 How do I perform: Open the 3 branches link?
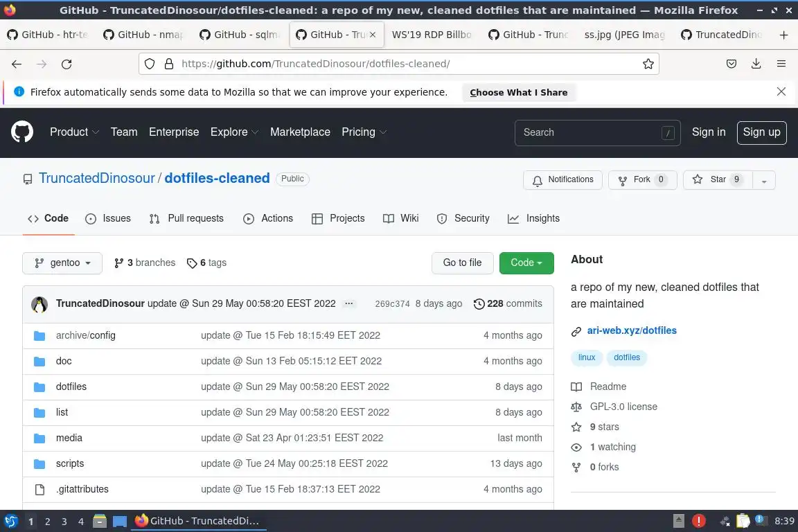click(145, 263)
